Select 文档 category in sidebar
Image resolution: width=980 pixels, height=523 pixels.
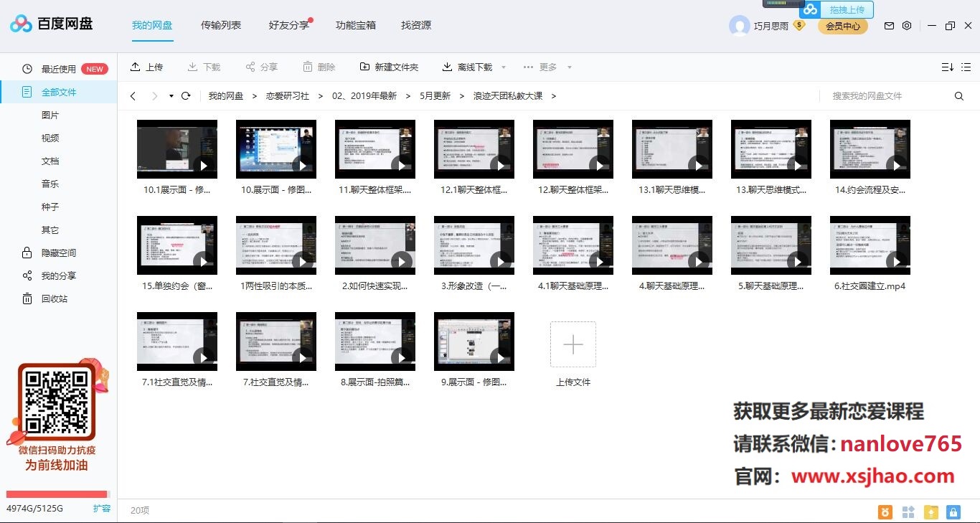click(50, 161)
